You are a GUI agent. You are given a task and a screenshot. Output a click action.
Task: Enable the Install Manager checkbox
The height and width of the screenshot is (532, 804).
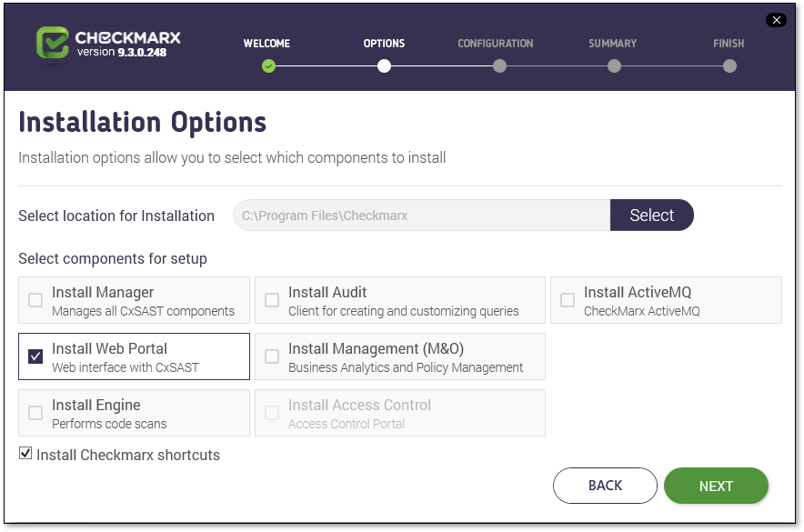pyautogui.click(x=35, y=300)
